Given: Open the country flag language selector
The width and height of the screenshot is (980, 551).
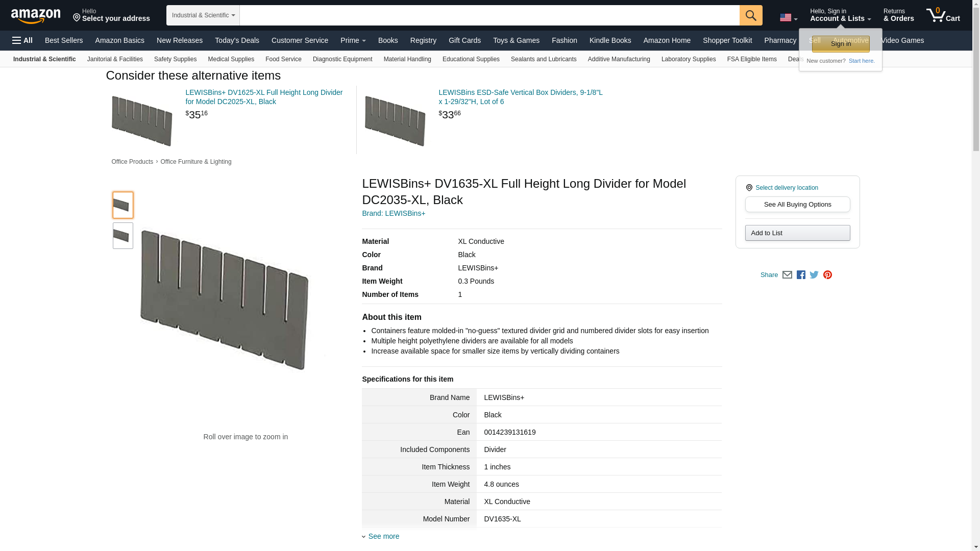Looking at the screenshot, I should 788,18.
